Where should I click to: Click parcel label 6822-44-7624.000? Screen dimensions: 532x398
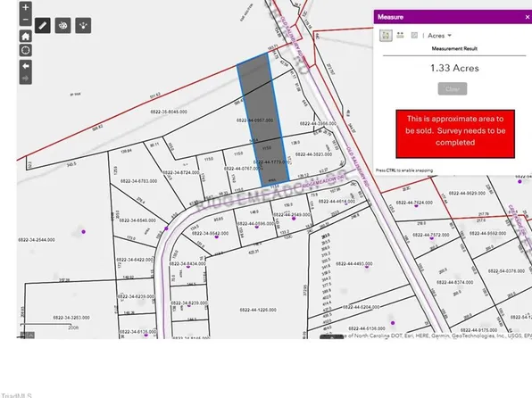tap(414, 203)
